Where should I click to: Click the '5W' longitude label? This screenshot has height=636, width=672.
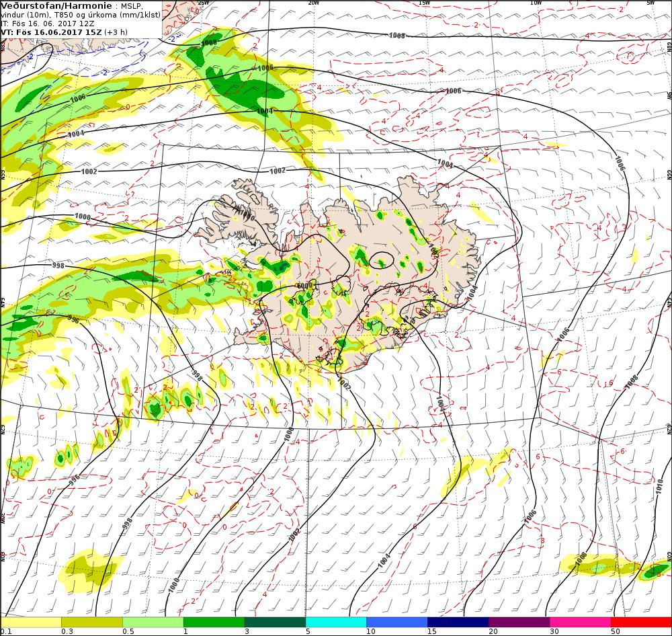[x=650, y=3]
